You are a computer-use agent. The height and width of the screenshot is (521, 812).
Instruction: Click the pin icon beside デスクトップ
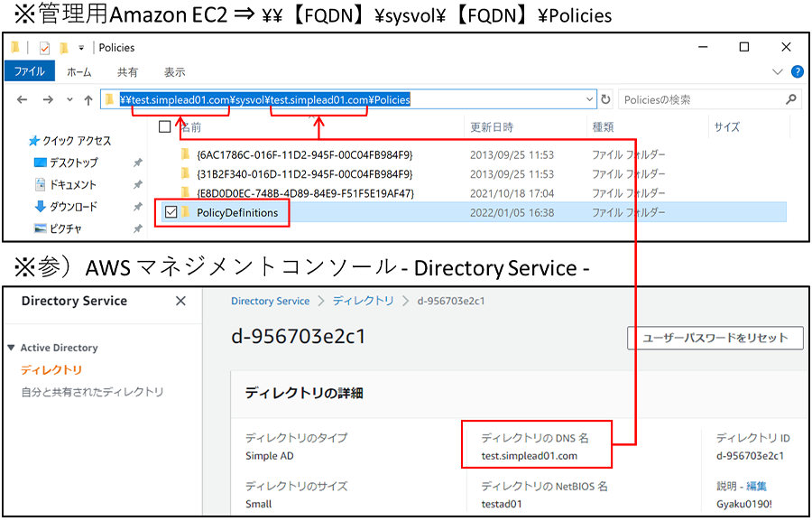tap(137, 163)
